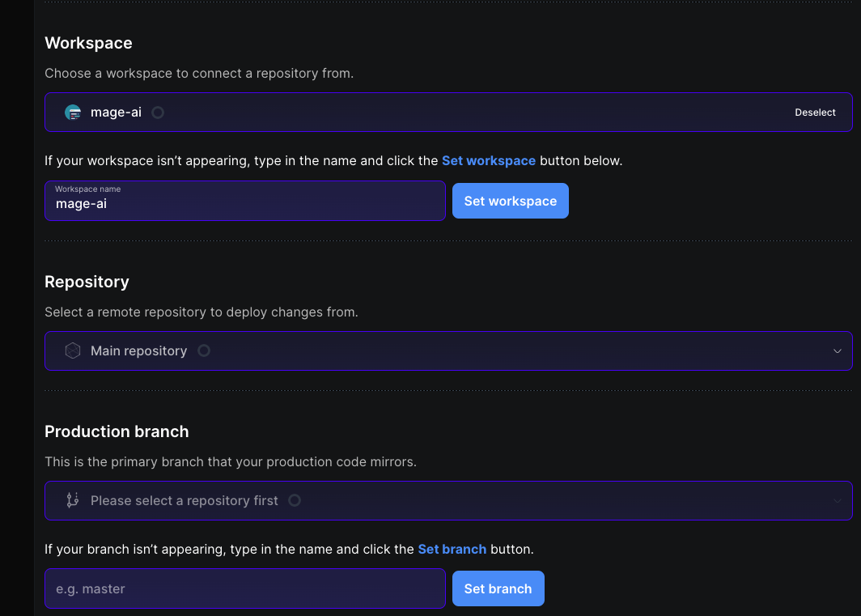Deselect the mage-ai workspace
861x616 pixels.
[x=815, y=113]
